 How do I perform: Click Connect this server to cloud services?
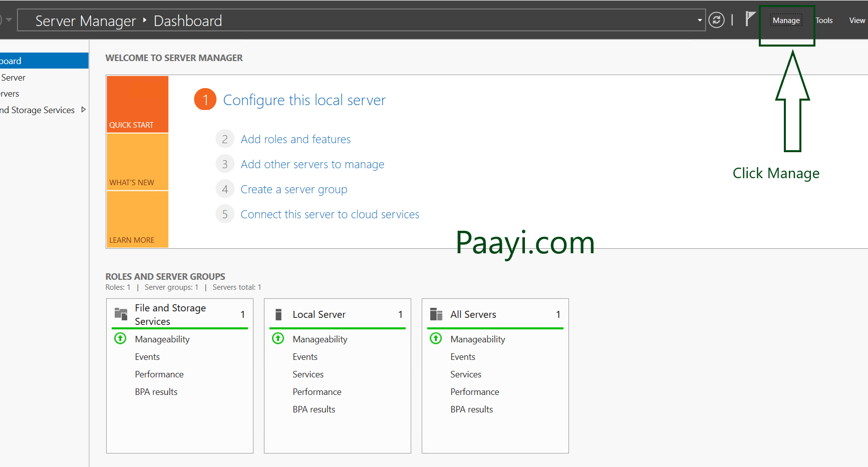click(330, 214)
